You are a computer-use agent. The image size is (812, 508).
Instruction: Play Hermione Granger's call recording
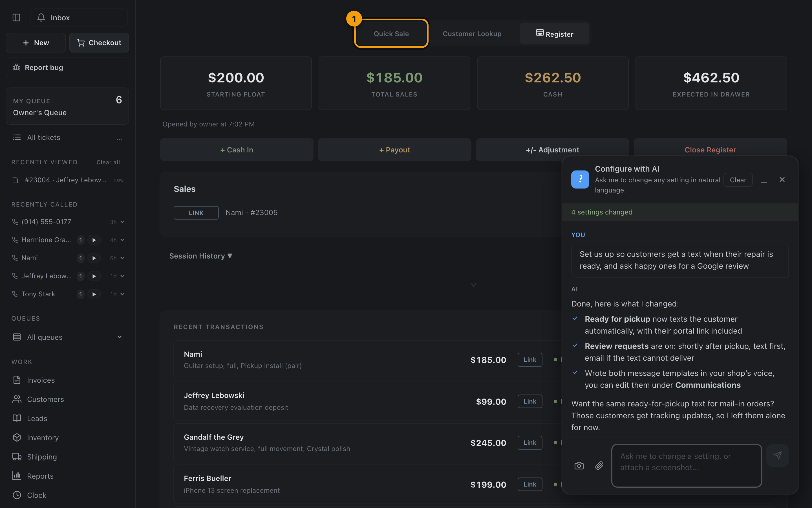(x=94, y=240)
